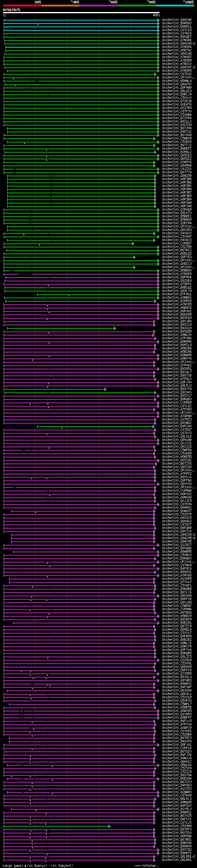Click the white query sequence bar
Viewport: 197px width, 868px height.
(x=81, y=12)
